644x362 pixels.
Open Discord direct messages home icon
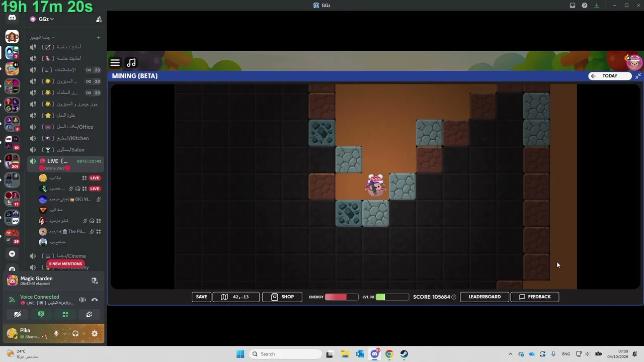(x=12, y=18)
